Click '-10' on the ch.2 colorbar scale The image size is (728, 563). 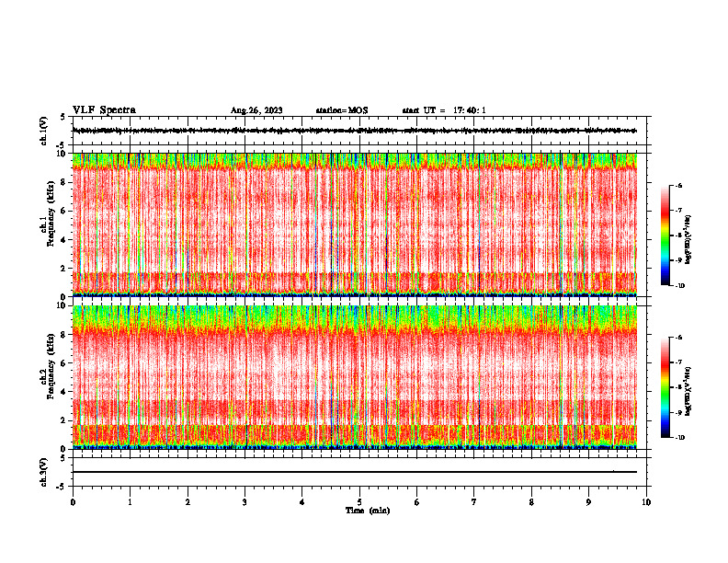point(679,438)
